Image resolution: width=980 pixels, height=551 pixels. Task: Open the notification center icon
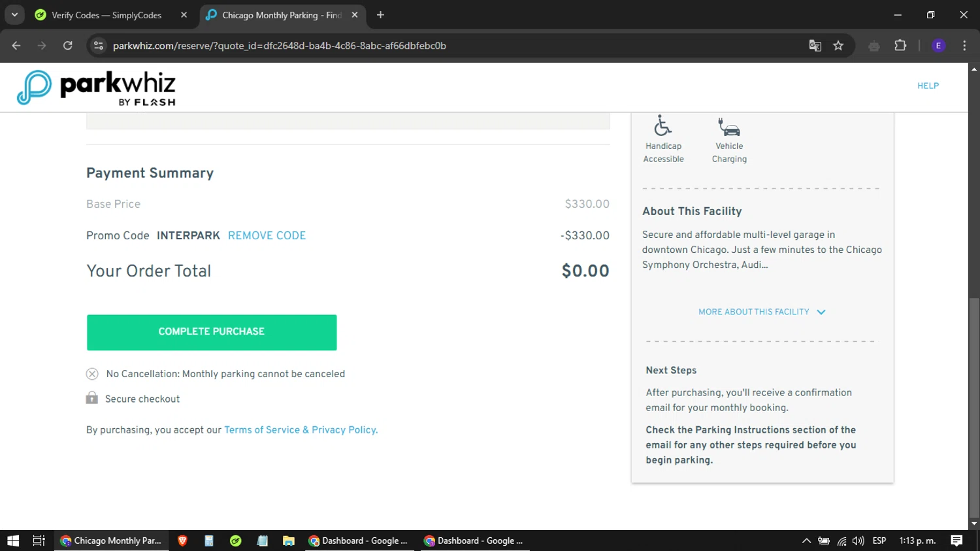coord(957,541)
